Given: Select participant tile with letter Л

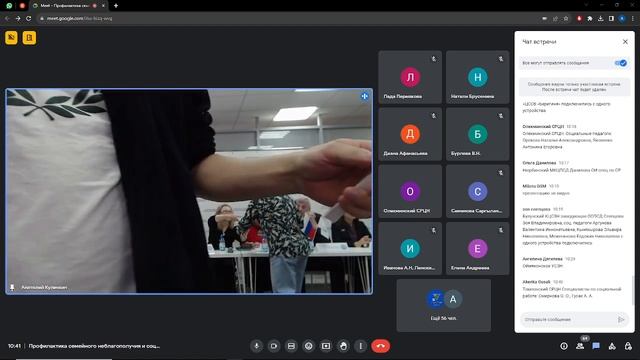Looking at the screenshot, I should click(410, 77).
